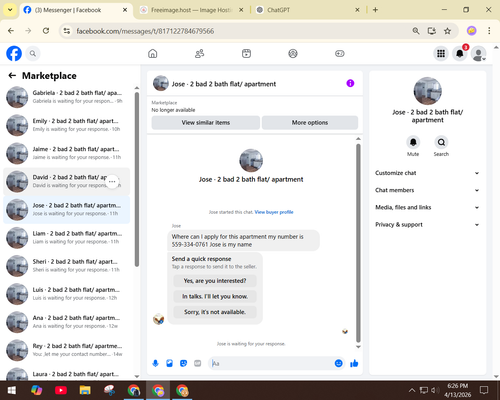
Task: Open Emily chat conversation
Action: [67, 125]
